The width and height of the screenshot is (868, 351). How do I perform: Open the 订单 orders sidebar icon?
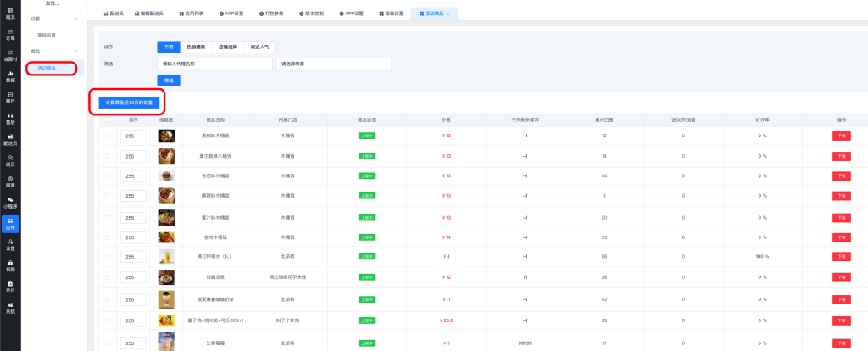point(10,35)
